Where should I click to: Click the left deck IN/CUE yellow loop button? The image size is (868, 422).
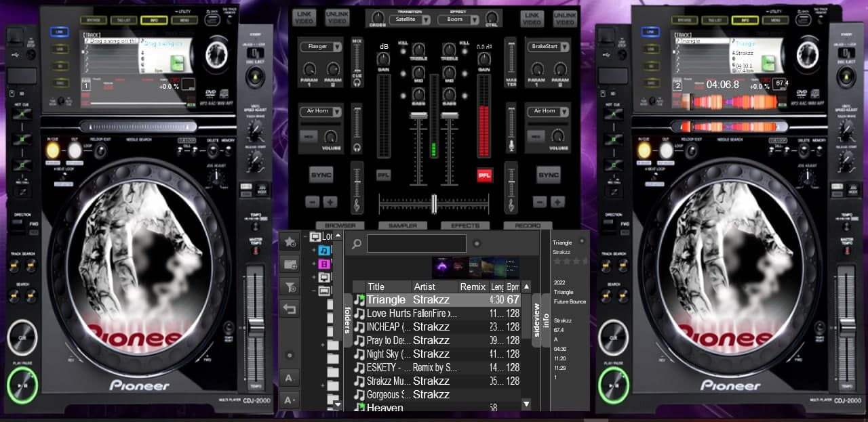point(54,150)
